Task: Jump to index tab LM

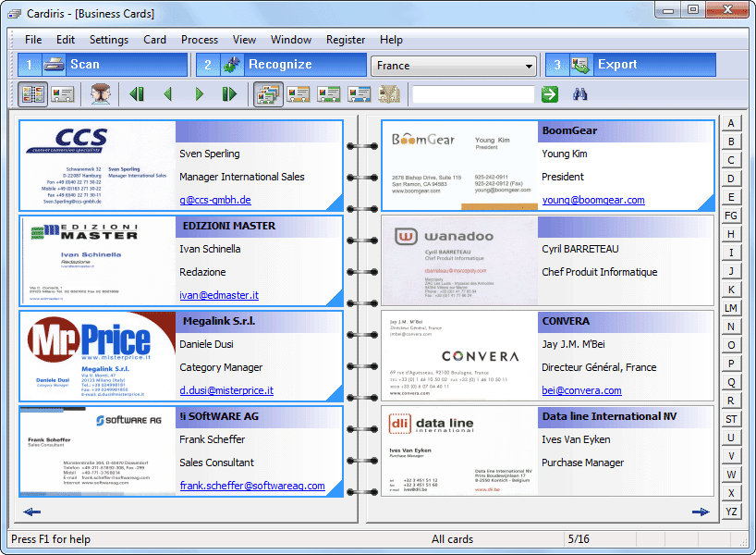Action: pyautogui.click(x=731, y=308)
